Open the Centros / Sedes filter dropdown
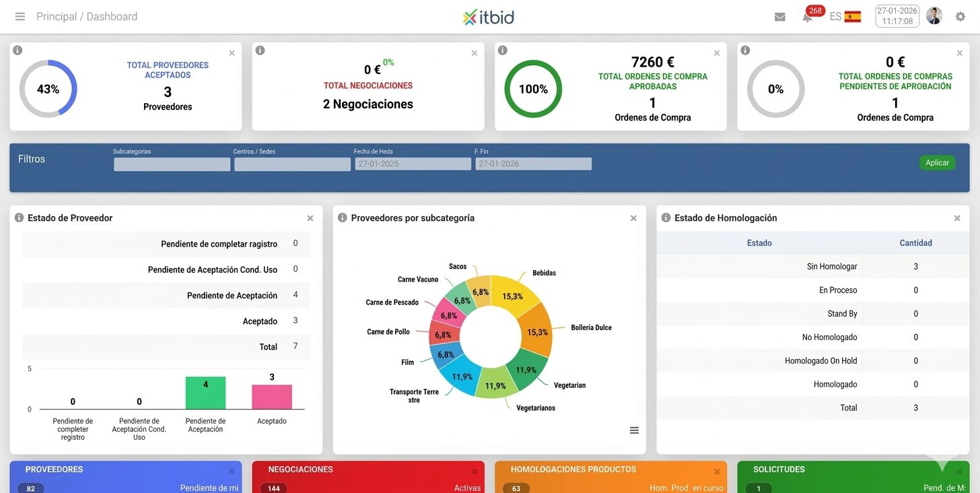This screenshot has width=980, height=493. point(292,164)
